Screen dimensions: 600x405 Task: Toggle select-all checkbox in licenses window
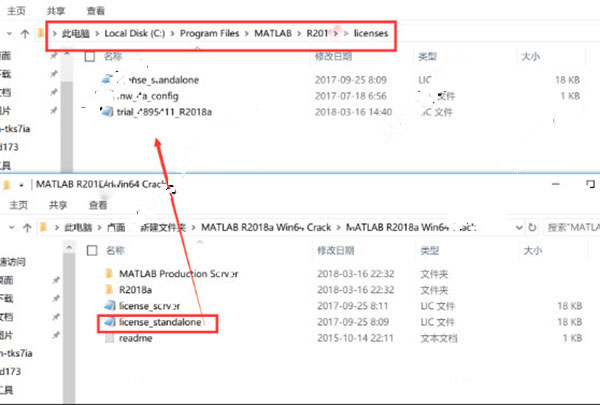(90, 57)
